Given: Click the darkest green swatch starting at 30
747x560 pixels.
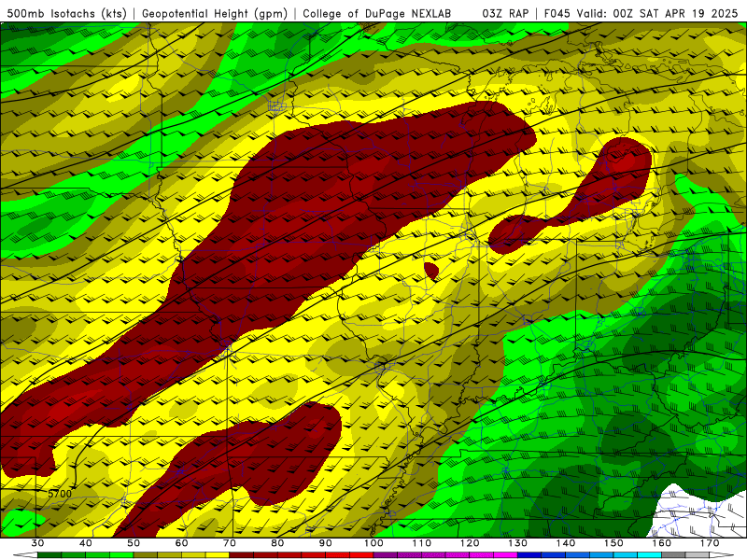Looking at the screenshot, I should (x=49, y=555).
